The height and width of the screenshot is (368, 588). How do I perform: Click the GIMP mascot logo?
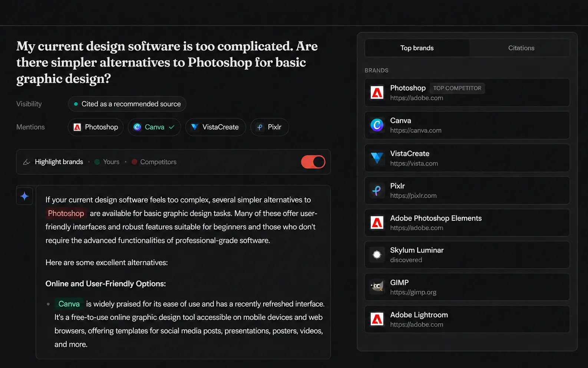click(x=377, y=287)
